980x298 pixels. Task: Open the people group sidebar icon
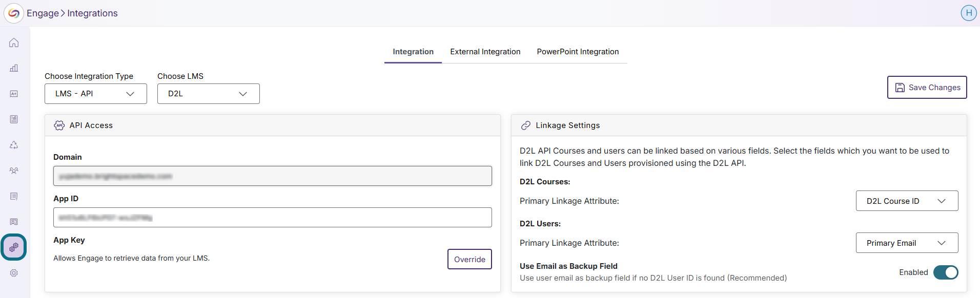coord(14,171)
